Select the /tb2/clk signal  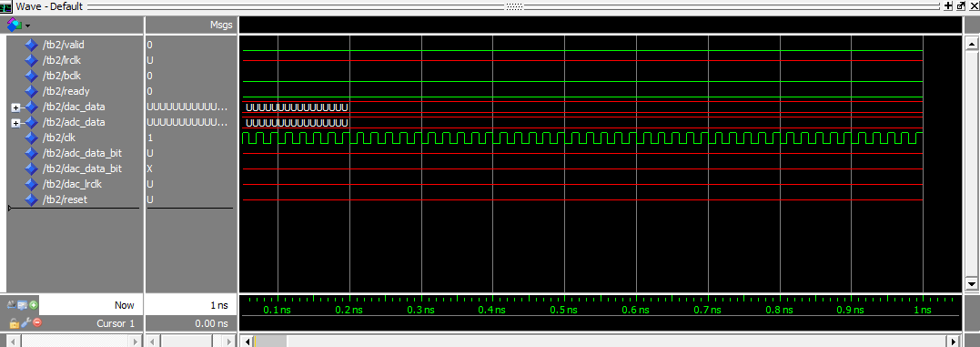pos(59,138)
